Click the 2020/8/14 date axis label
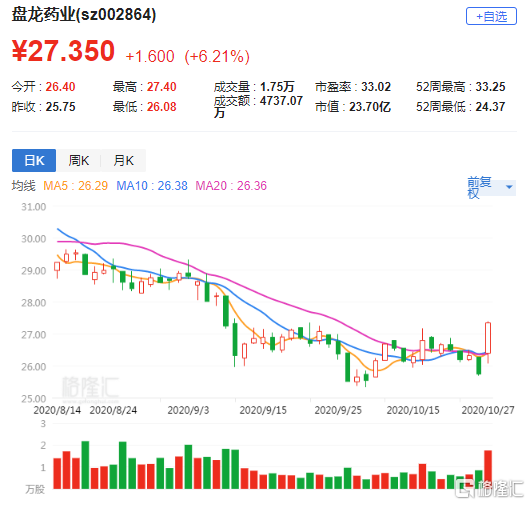This screenshot has height=505, width=530. point(57,410)
